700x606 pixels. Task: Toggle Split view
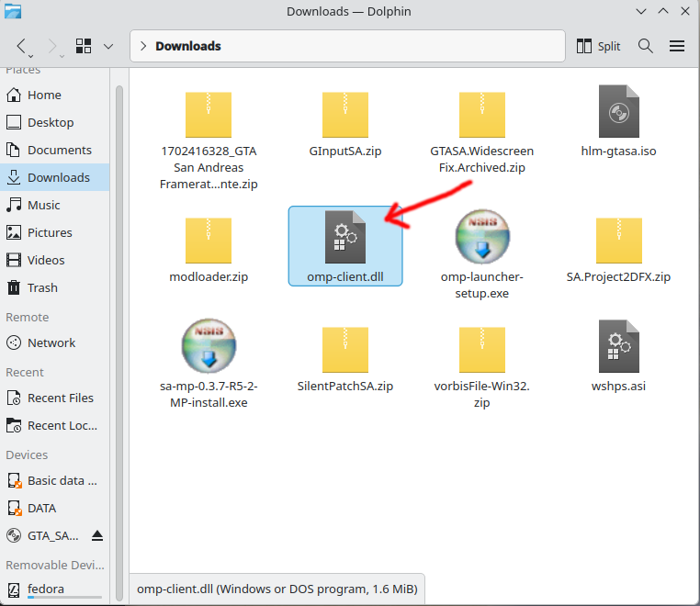coord(598,46)
